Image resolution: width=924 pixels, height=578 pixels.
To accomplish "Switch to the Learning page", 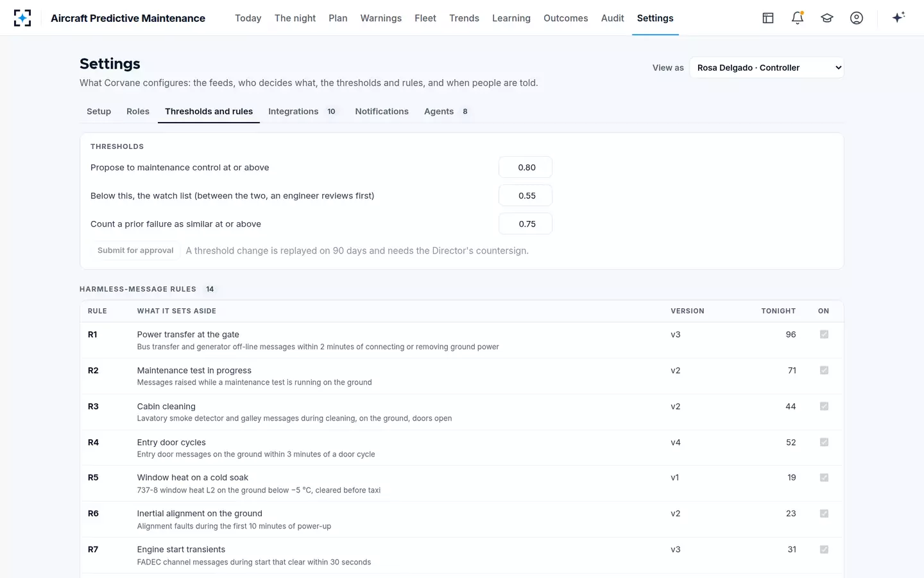I will (x=511, y=18).
